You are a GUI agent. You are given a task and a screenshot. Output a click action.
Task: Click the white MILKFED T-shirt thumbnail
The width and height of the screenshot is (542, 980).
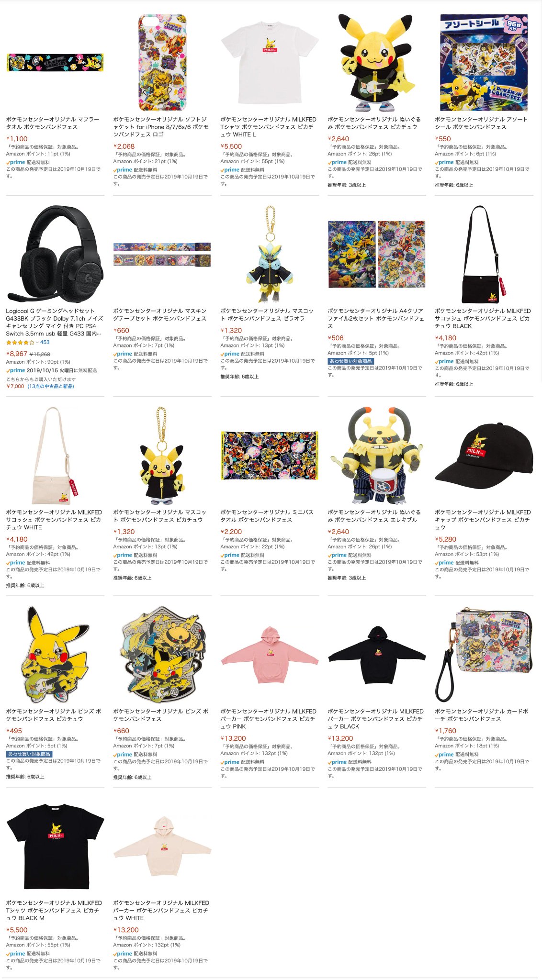pos(270,62)
